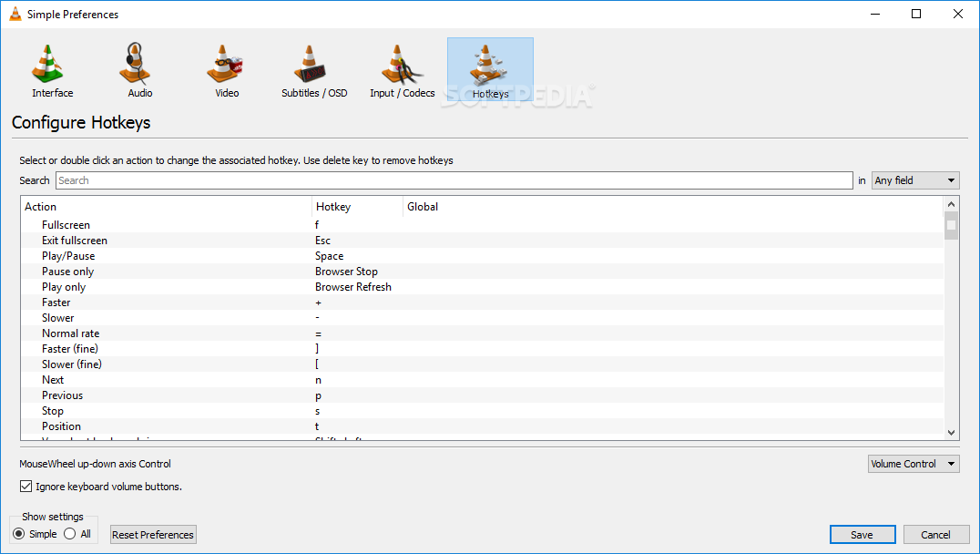This screenshot has height=554, width=980.
Task: Open the Any field search dropdown
Action: click(915, 180)
